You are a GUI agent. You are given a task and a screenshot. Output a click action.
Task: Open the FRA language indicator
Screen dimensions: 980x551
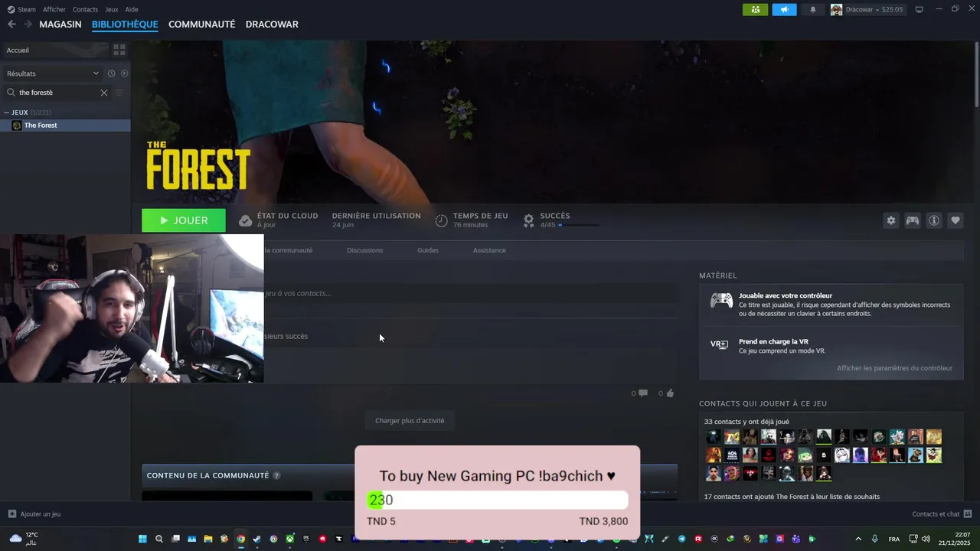point(894,539)
